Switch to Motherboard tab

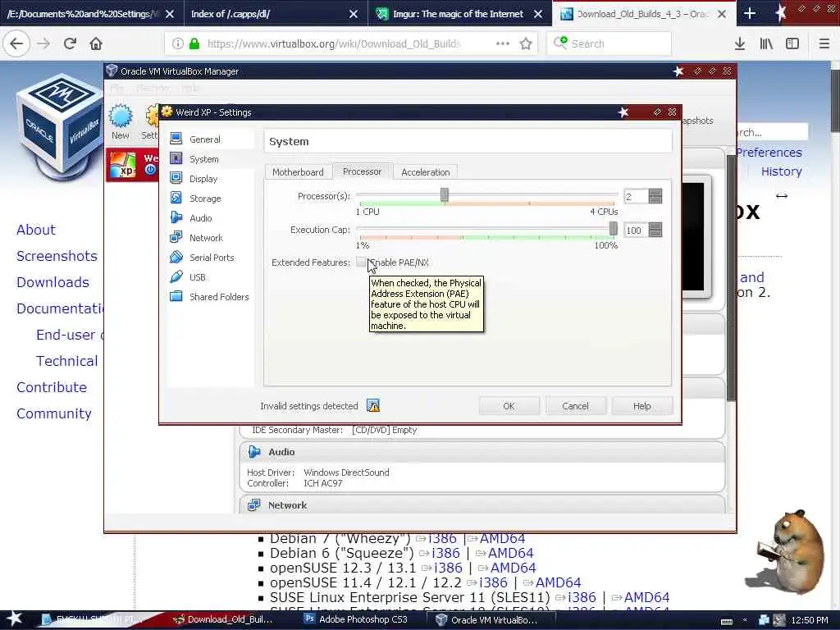pyautogui.click(x=297, y=172)
